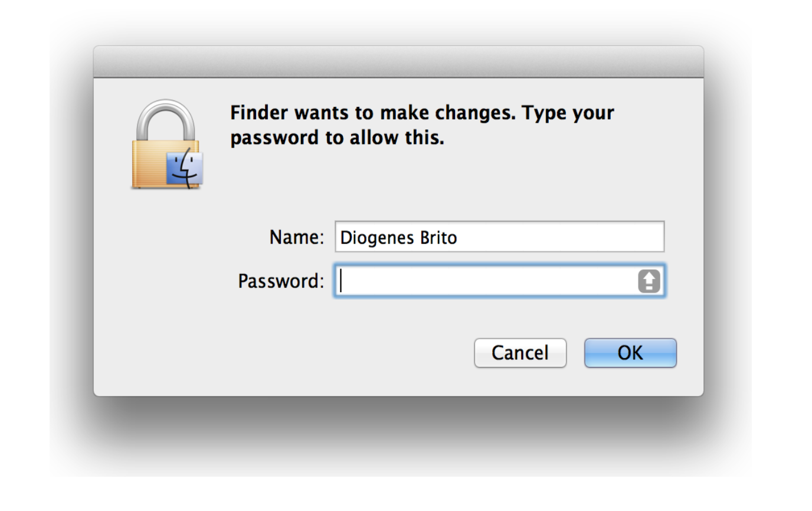Focus the Password text field
The height and width of the screenshot is (511, 812).
click(499, 281)
